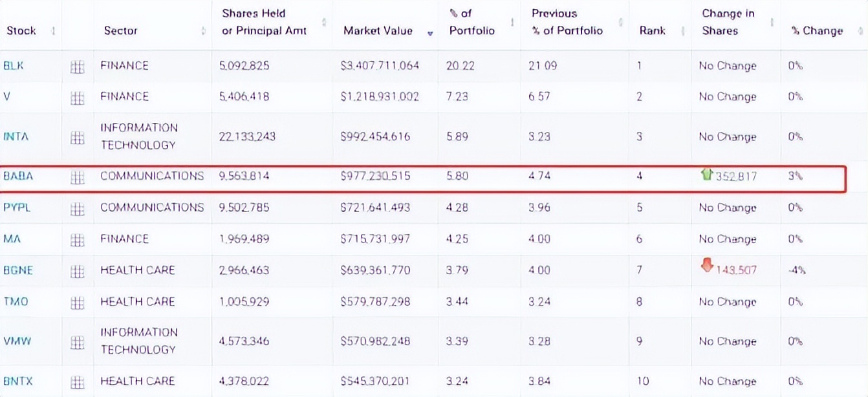
Task: Sort by Market Value column header
Action: click(378, 30)
